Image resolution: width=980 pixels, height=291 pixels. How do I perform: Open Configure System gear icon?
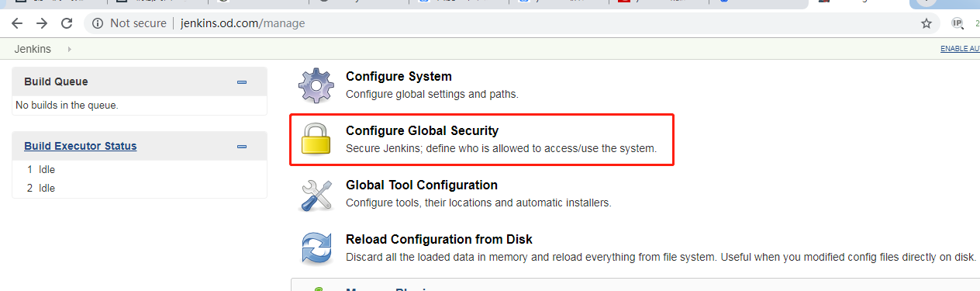316,85
